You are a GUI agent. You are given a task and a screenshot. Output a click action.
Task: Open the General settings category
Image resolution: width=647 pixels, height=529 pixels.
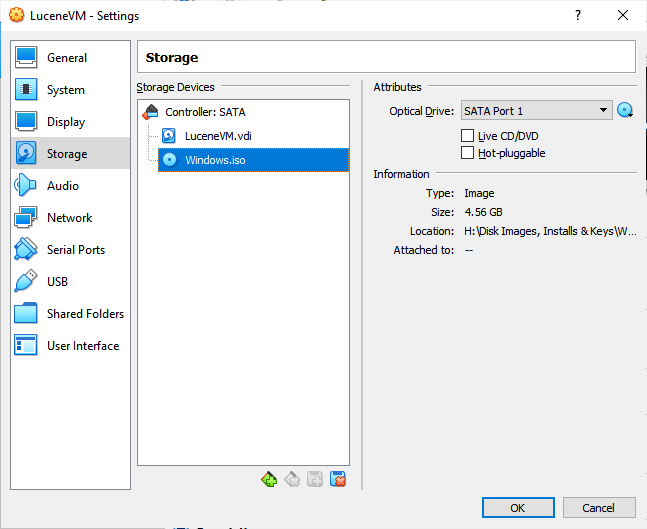(66, 58)
